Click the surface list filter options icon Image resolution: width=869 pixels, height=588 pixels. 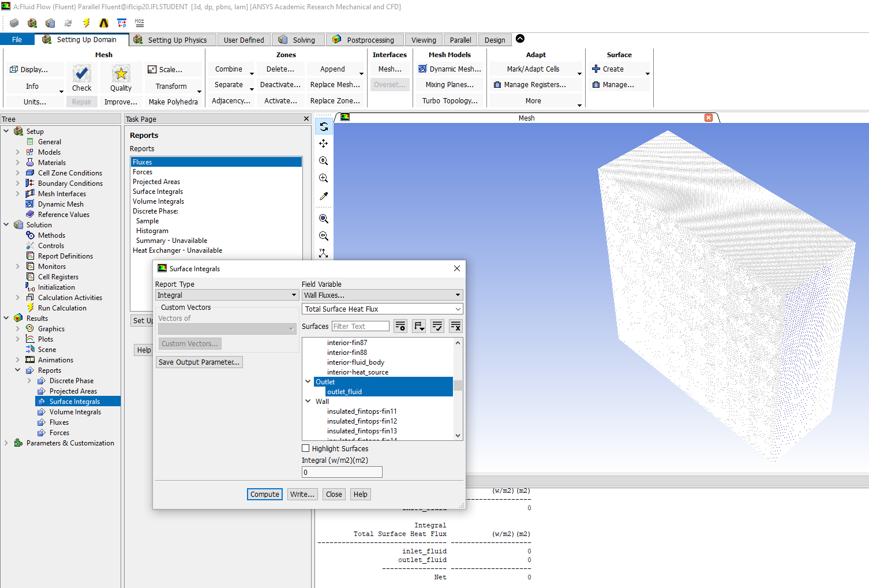(400, 326)
